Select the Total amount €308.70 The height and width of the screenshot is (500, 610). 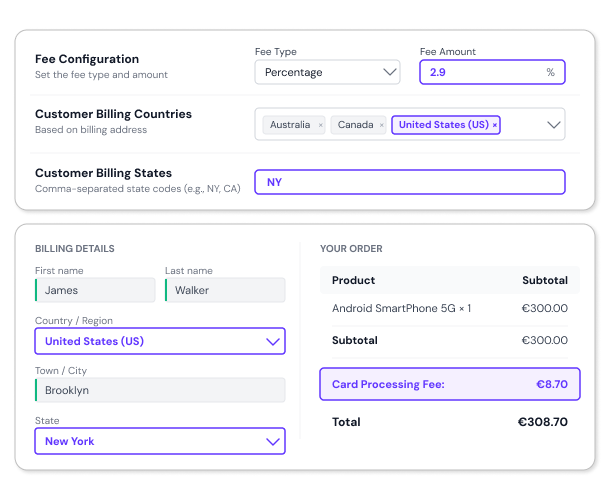[542, 422]
